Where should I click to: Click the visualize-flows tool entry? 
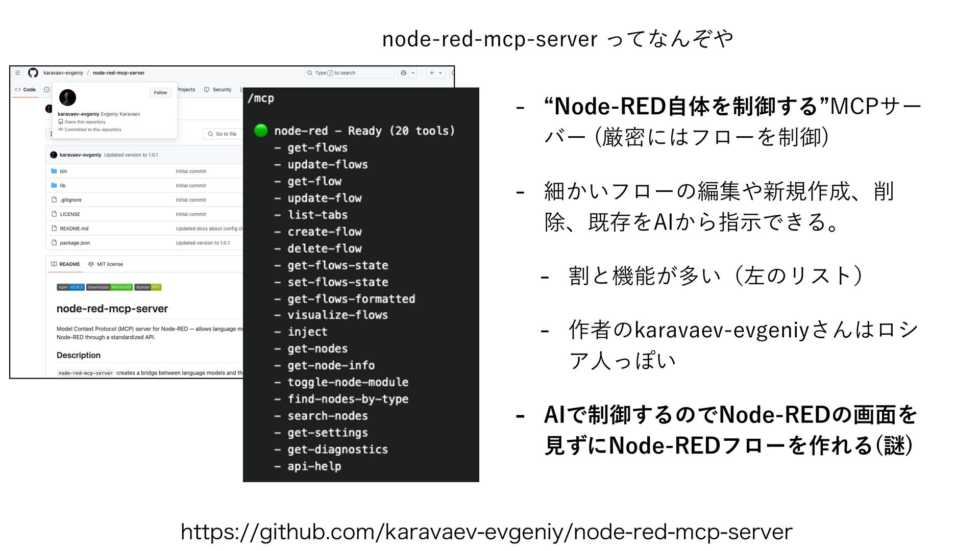(337, 315)
